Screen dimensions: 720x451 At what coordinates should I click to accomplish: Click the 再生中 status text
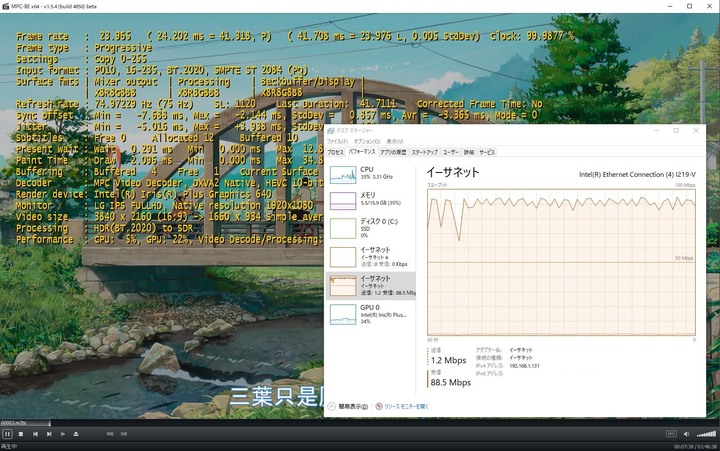[x=9, y=446]
